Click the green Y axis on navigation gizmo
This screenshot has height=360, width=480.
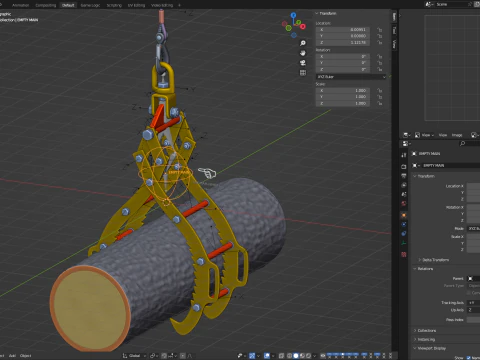pos(299,22)
